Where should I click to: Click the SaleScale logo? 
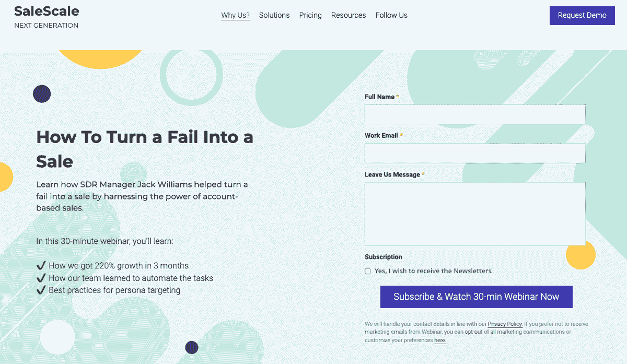pos(47,17)
